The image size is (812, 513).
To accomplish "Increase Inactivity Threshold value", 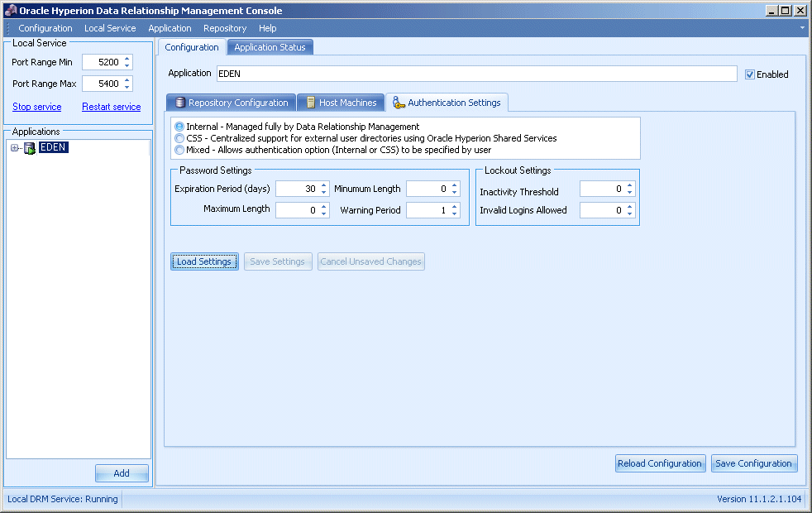I will pos(630,185).
